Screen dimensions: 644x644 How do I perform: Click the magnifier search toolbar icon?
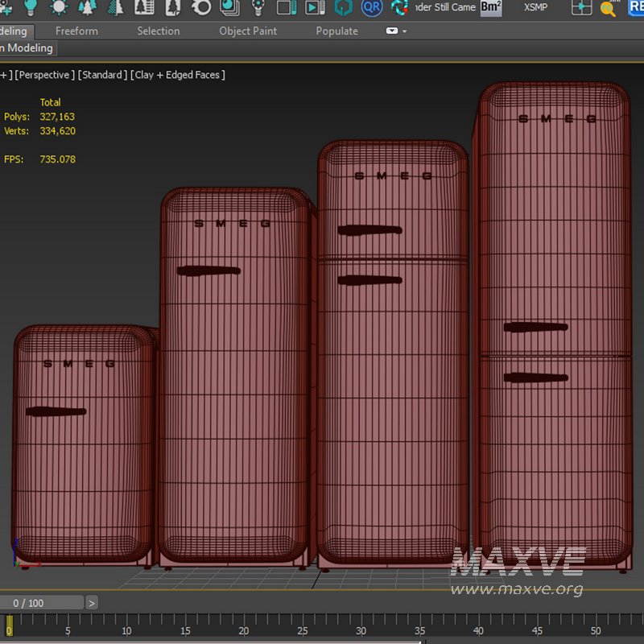pyautogui.click(x=606, y=10)
